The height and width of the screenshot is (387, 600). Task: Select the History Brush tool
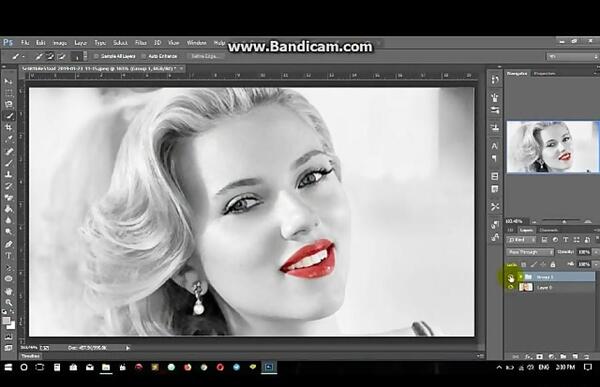[8, 186]
